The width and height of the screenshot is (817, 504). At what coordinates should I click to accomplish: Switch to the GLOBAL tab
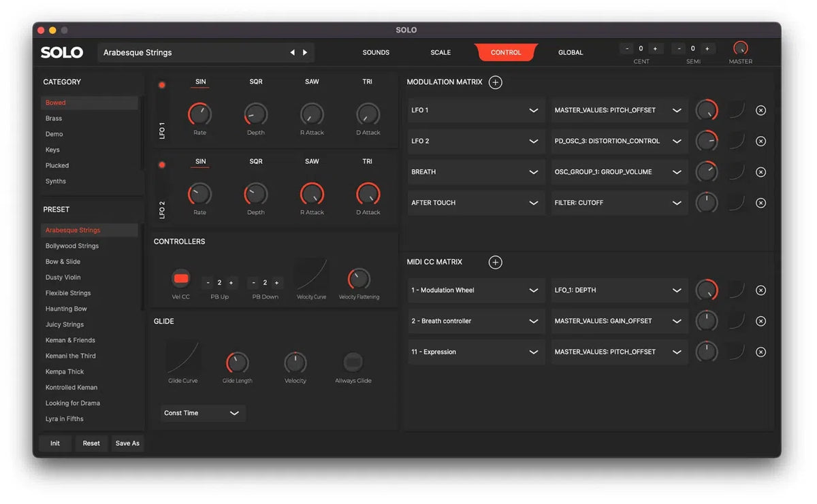[x=571, y=52]
